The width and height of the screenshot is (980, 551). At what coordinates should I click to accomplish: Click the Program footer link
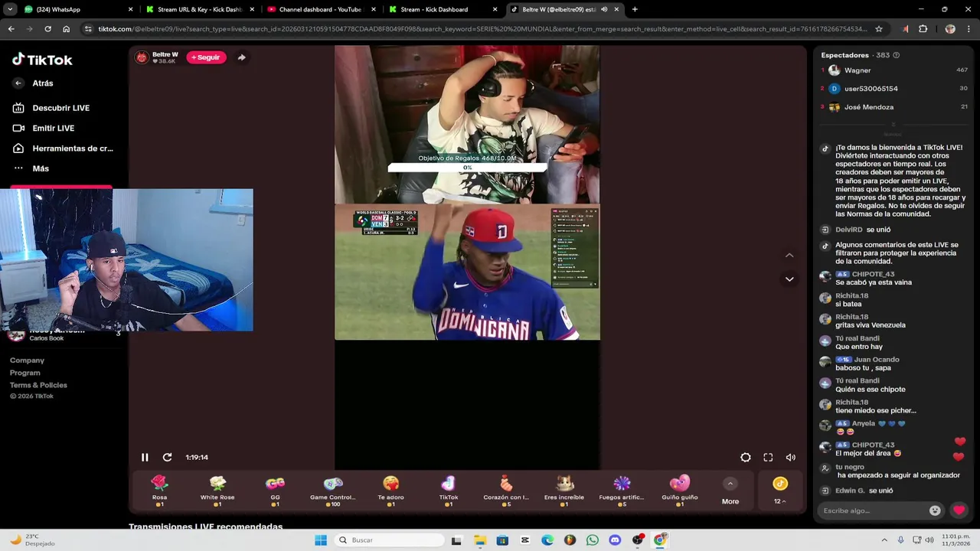25,373
